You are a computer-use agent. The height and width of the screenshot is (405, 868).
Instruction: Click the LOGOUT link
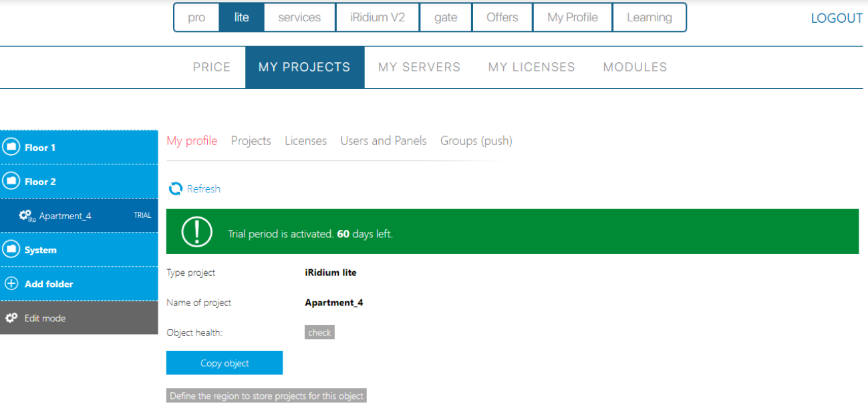coord(837,18)
